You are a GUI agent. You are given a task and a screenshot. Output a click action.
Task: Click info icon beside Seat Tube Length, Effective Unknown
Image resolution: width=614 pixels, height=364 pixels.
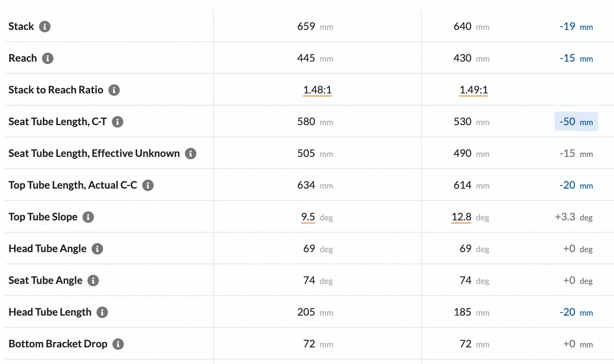coord(191,154)
